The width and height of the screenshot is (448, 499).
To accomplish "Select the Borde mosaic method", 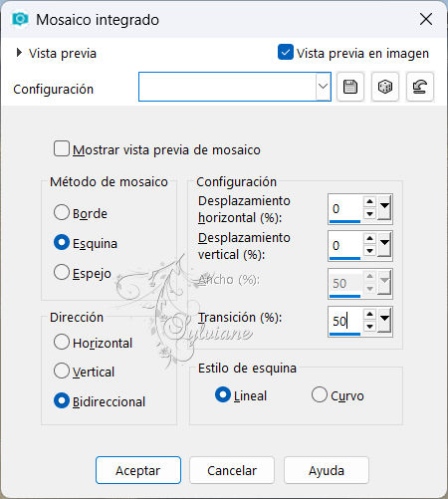I will click(62, 213).
